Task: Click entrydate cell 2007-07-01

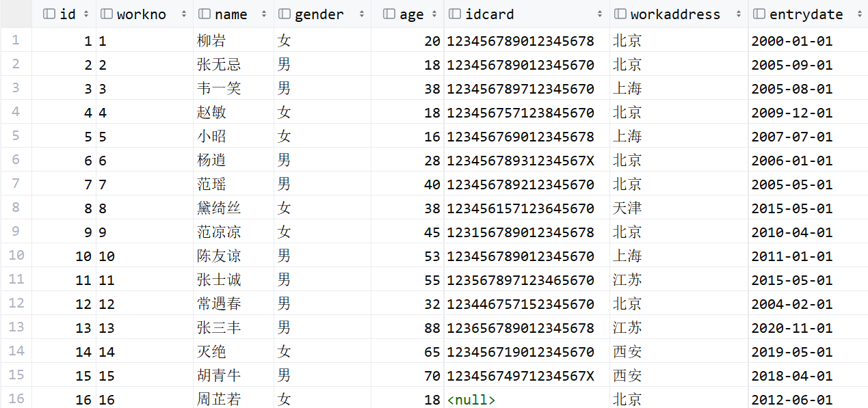Action: coord(792,137)
